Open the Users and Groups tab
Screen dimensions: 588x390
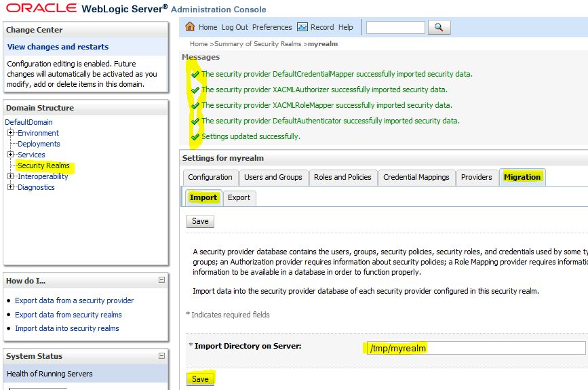click(x=273, y=177)
